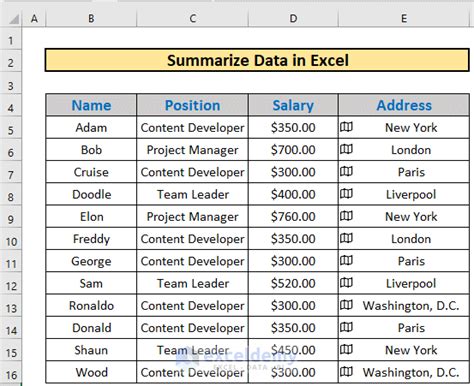Image resolution: width=474 pixels, height=386 pixels.
Task: Click the map icon in Shaun's New York row
Action: pyautogui.click(x=346, y=350)
